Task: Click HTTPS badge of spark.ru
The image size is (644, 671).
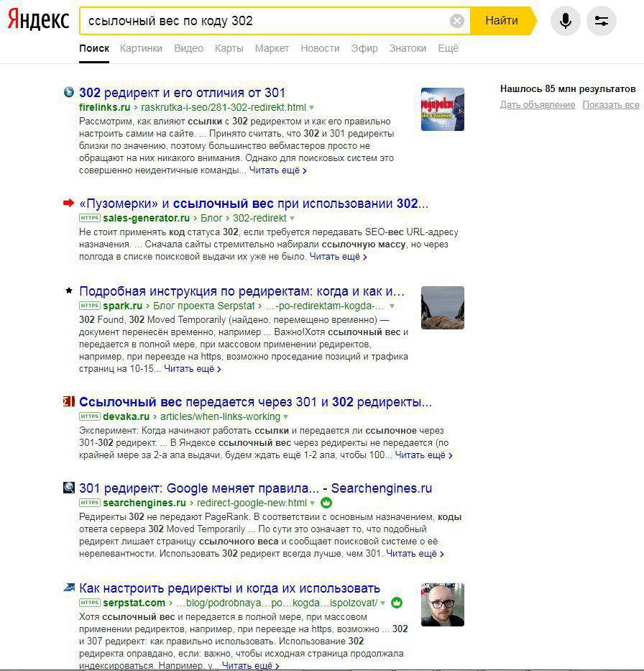Action: coord(90,306)
